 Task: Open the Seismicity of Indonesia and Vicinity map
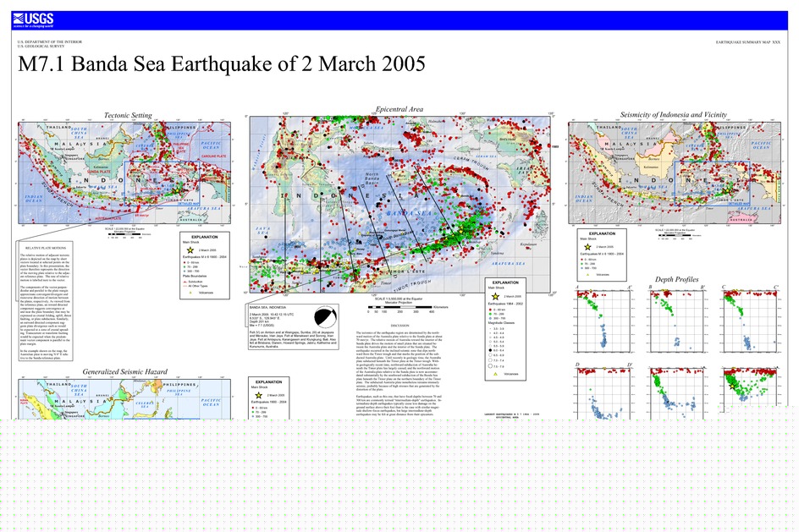click(x=674, y=173)
